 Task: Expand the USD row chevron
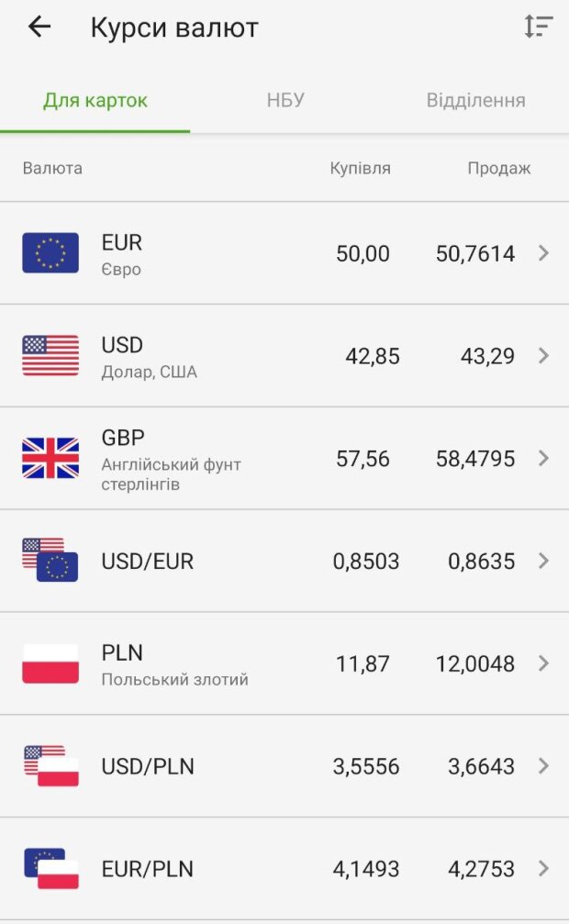click(x=543, y=356)
